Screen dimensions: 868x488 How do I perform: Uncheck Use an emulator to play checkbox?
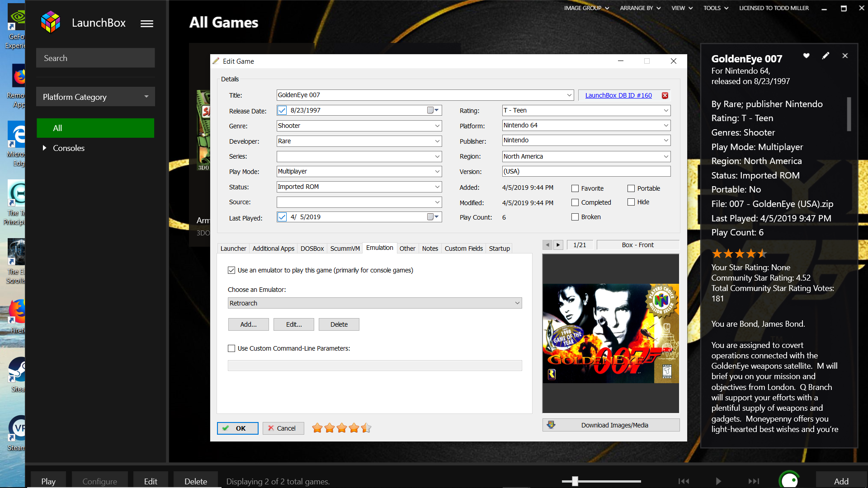[x=231, y=270]
